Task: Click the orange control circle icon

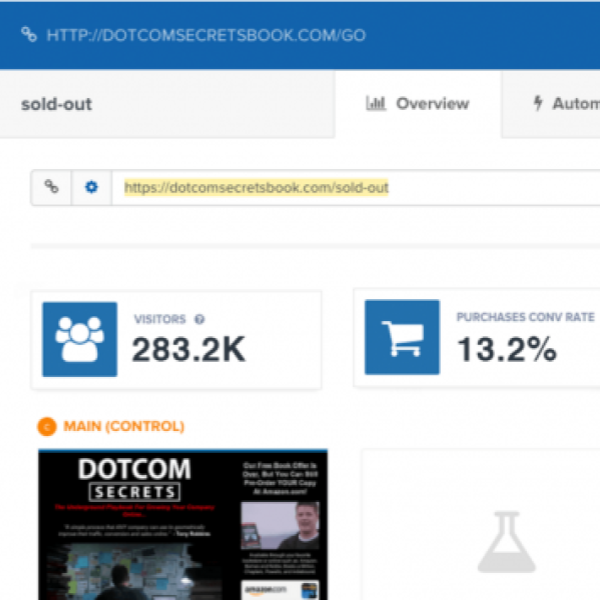Action: (47, 426)
